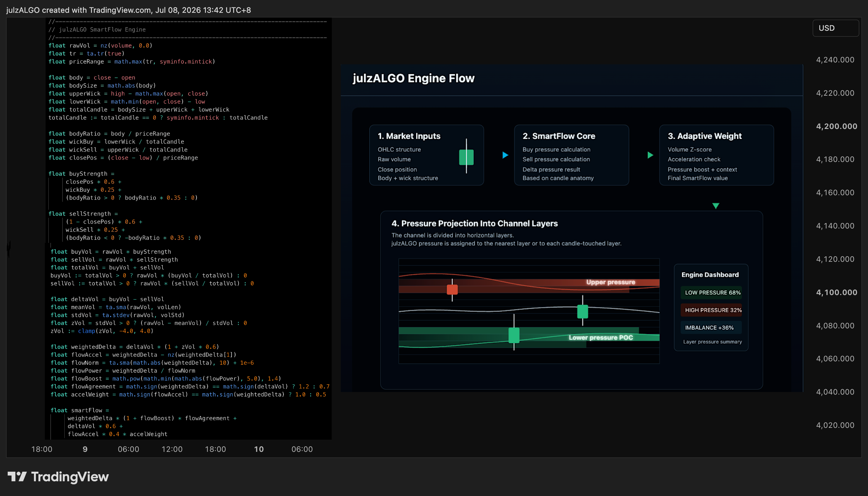
Task: Click the 'Volume Z-score' line
Action: point(689,149)
